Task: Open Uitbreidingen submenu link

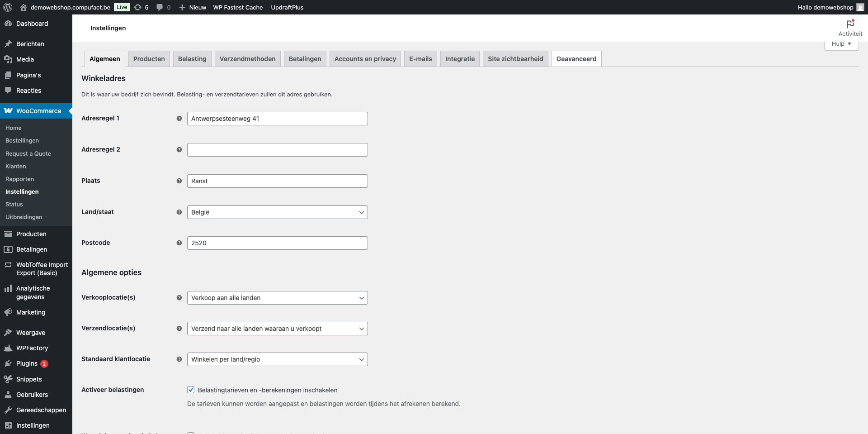Action: [24, 217]
